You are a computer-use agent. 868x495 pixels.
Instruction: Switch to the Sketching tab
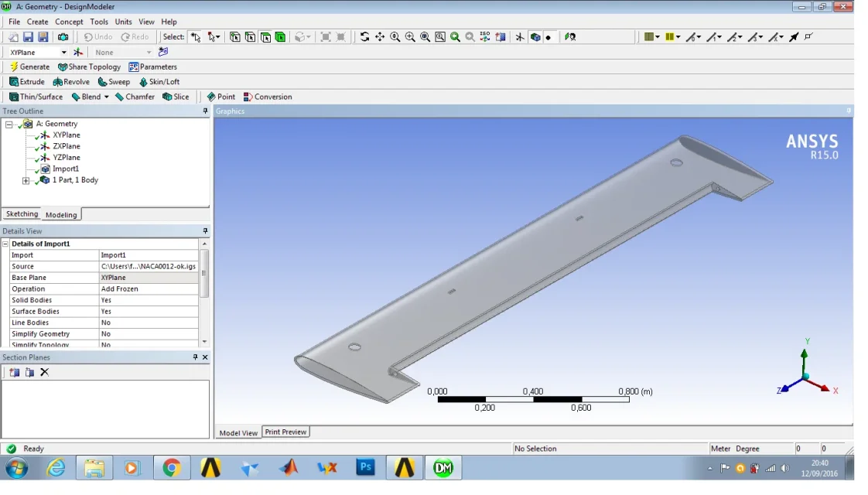(22, 214)
